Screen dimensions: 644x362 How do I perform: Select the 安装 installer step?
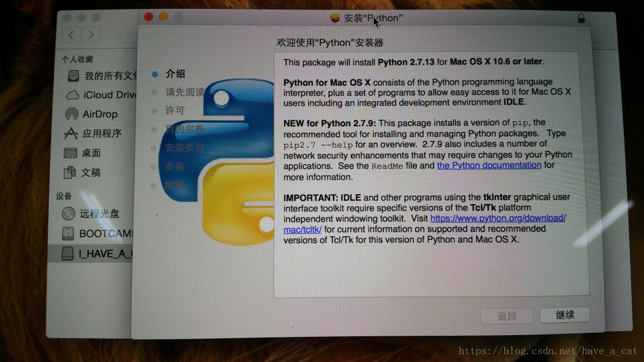point(175,166)
